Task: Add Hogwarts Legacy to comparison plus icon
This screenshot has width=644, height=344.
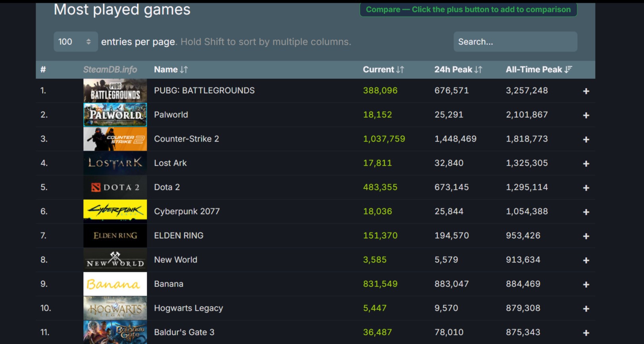Action: [x=586, y=309]
